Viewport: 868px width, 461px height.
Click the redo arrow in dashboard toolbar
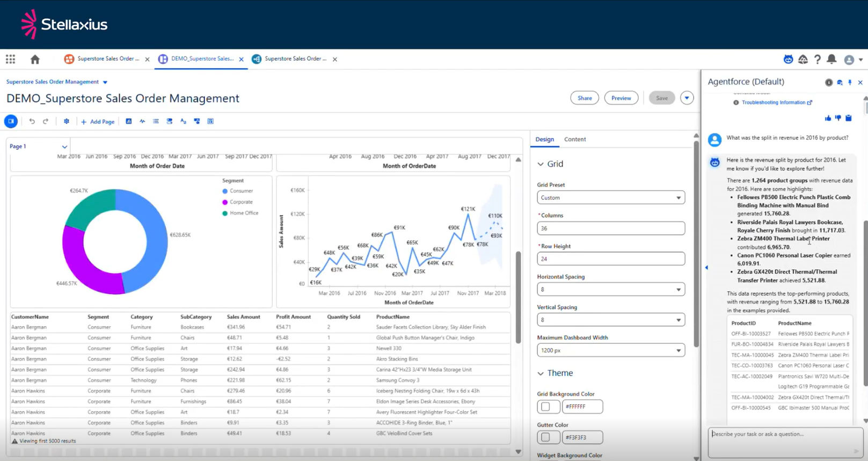coord(46,121)
